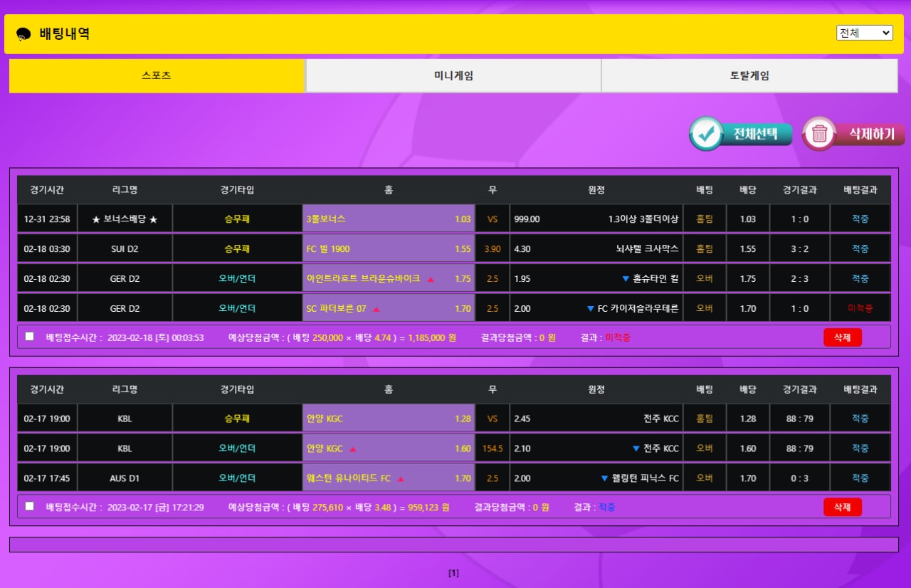Select the 스포츠 tab
The width and height of the screenshot is (911, 588).
tap(157, 75)
